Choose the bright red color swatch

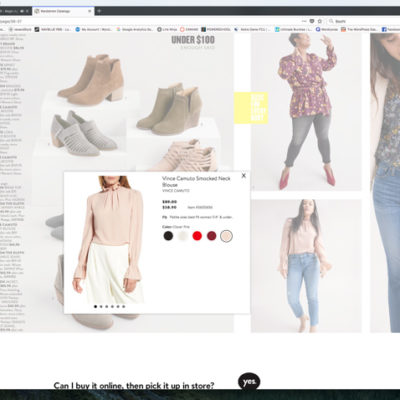click(x=197, y=236)
